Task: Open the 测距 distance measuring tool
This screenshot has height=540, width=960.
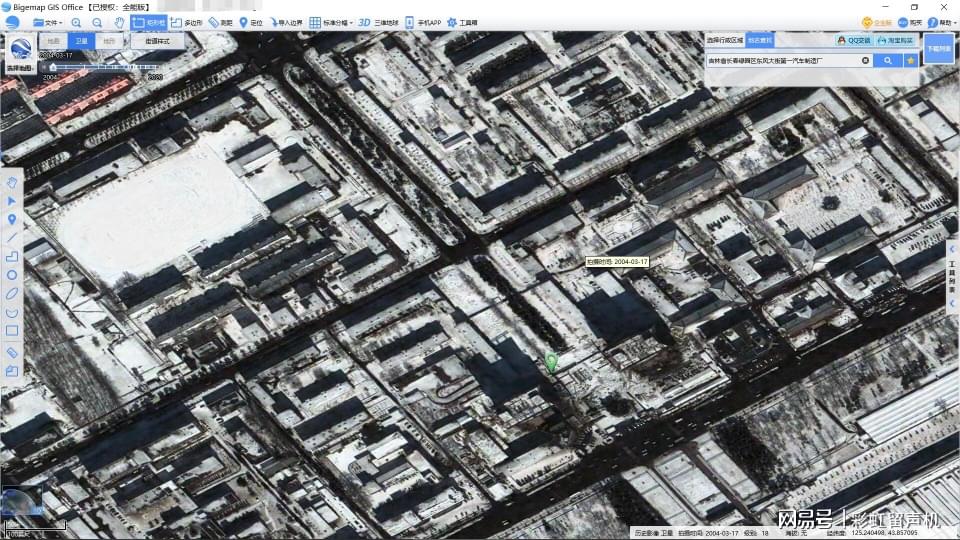Action: (x=221, y=22)
